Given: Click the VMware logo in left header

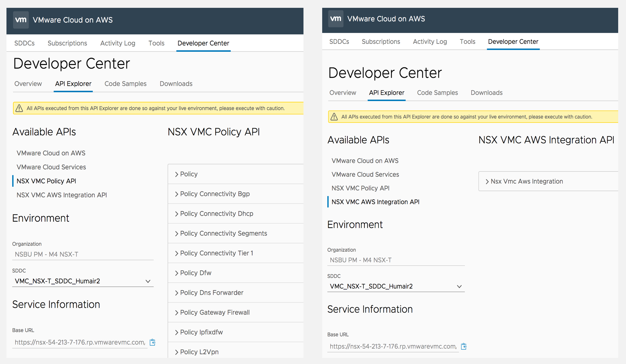Looking at the screenshot, I should (21, 20).
